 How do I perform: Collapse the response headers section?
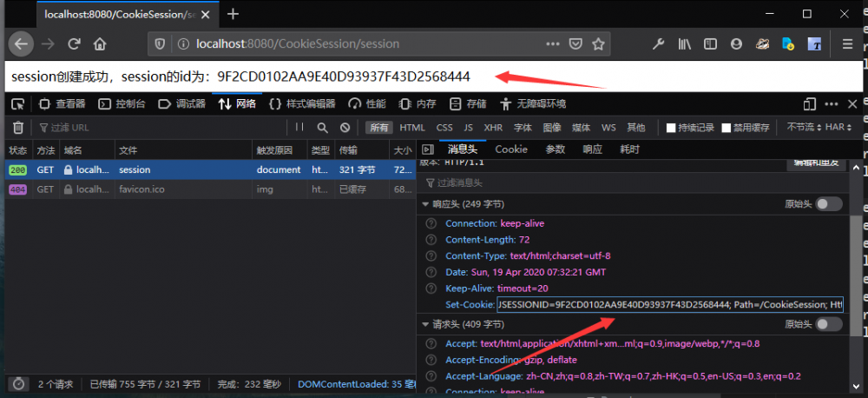(425, 204)
